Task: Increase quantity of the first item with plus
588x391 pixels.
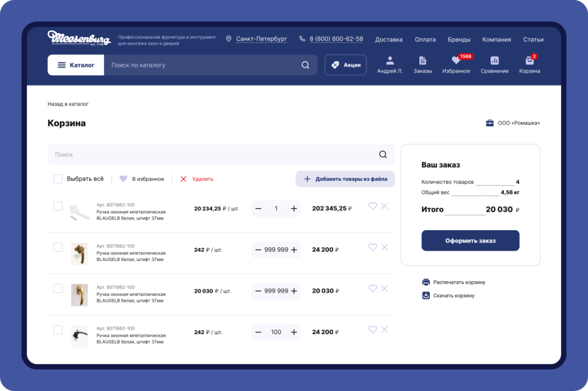Action: [x=294, y=208]
